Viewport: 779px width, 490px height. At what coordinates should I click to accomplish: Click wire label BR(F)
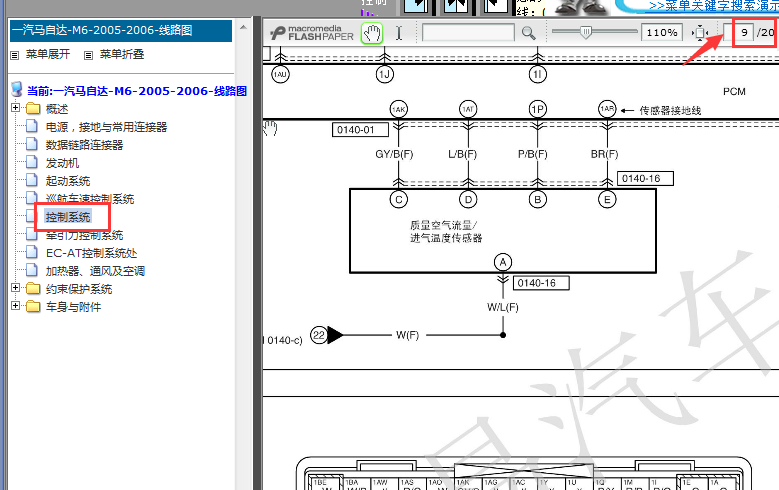(604, 155)
